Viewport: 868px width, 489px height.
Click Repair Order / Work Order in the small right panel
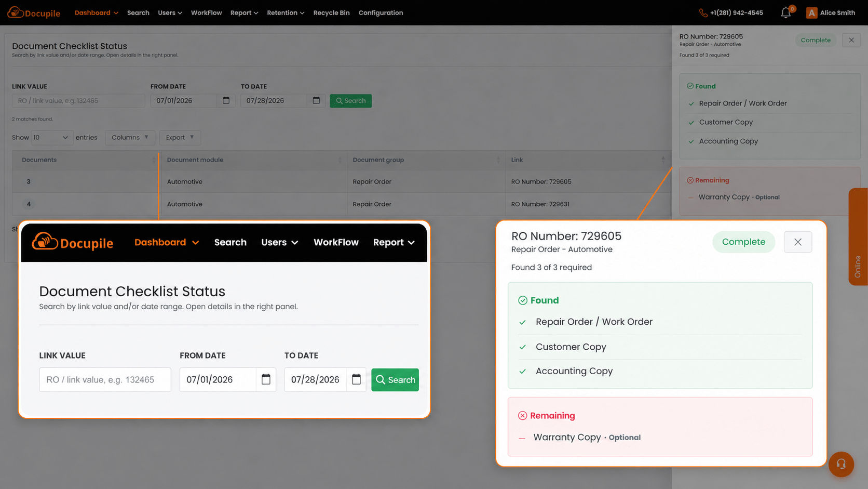coord(742,103)
